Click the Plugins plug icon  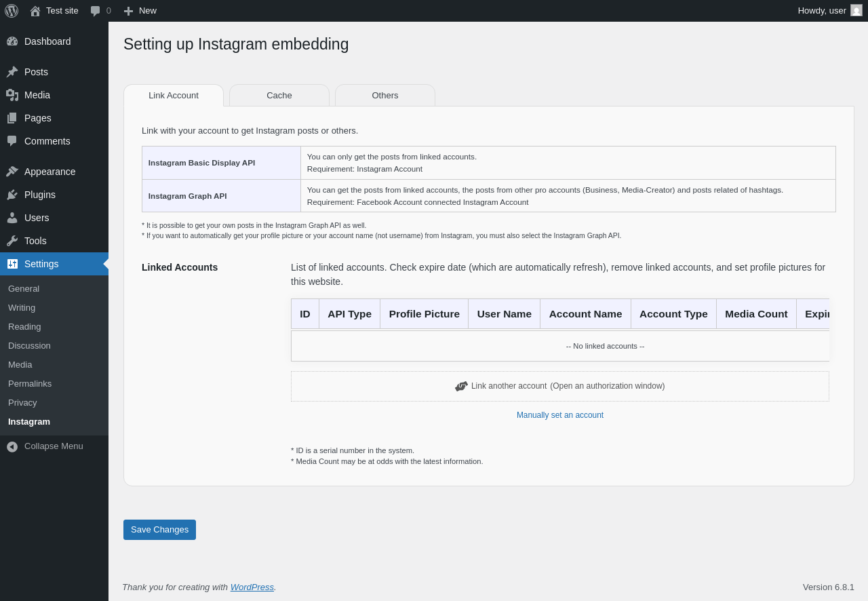pos(12,195)
